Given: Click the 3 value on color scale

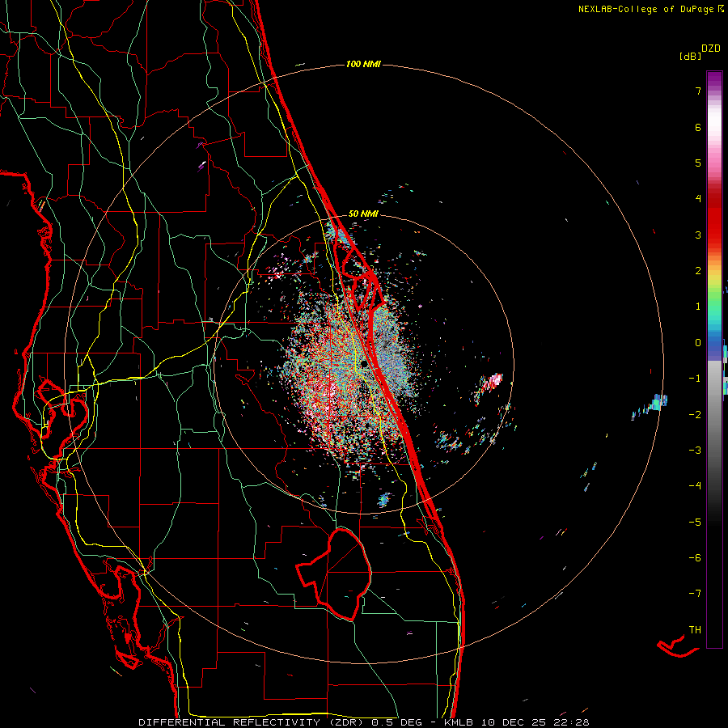Looking at the screenshot, I should [x=698, y=235].
